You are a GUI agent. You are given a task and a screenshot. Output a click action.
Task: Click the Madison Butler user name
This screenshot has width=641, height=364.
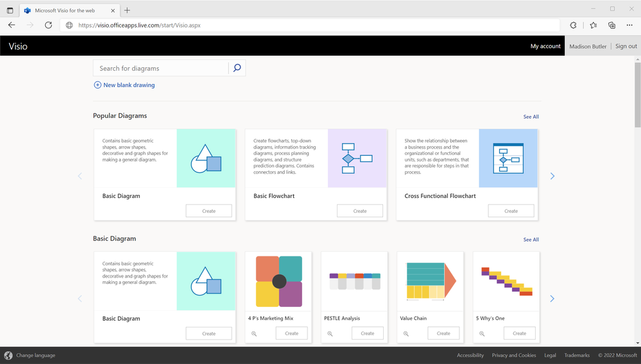tap(588, 47)
